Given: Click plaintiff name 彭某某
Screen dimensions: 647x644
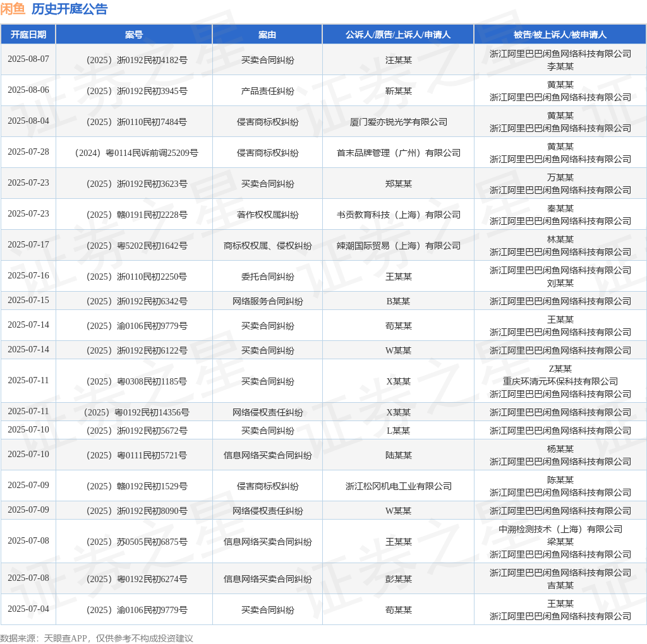Looking at the screenshot, I should click(x=398, y=579).
